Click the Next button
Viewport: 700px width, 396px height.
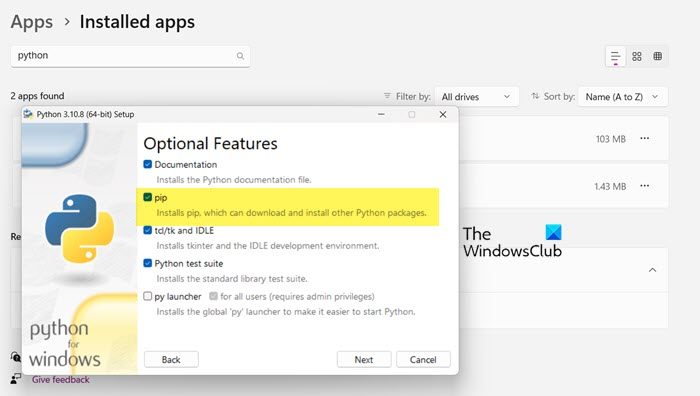point(364,359)
